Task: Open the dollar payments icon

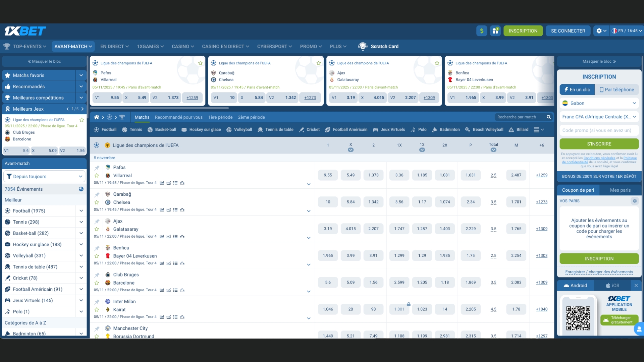Action: [482, 31]
